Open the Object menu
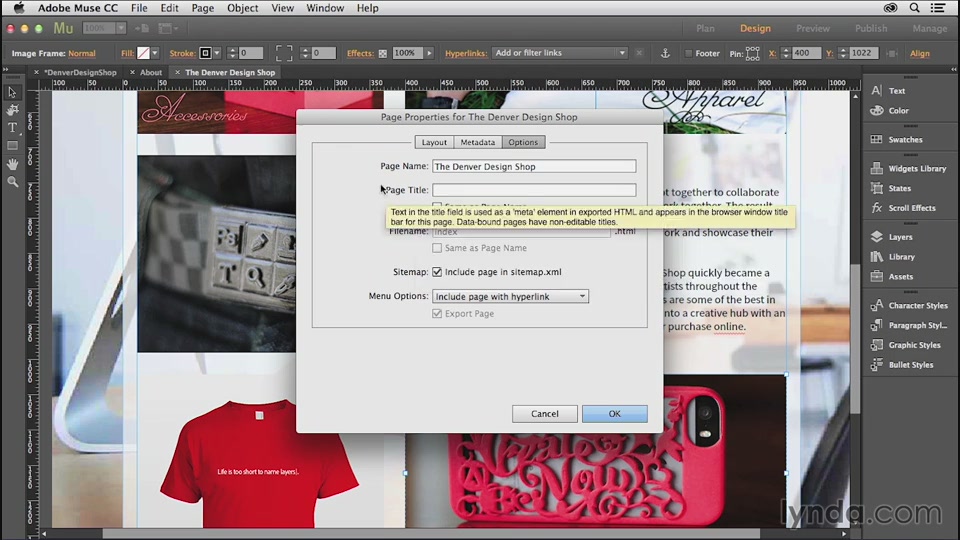This screenshot has width=960, height=540. pos(242,8)
